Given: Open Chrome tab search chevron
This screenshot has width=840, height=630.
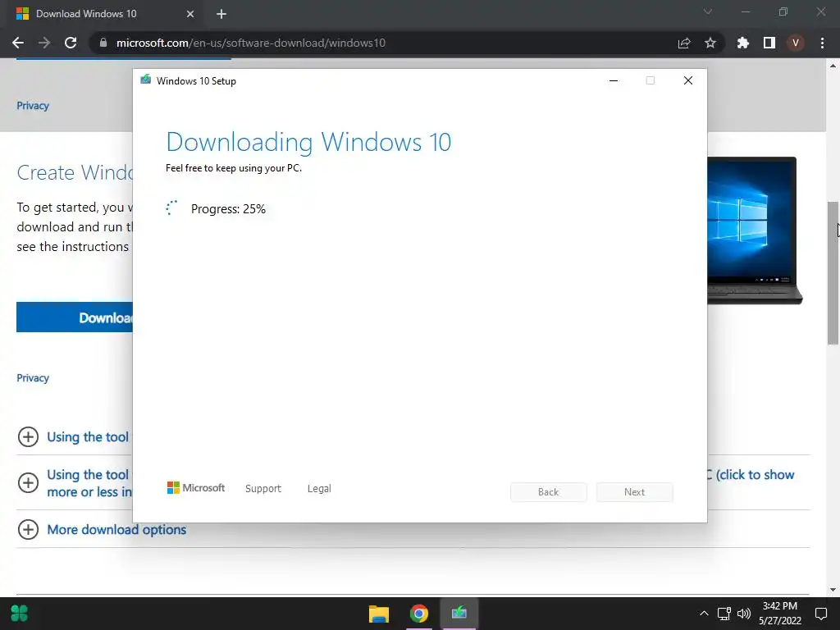Looking at the screenshot, I should [708, 11].
